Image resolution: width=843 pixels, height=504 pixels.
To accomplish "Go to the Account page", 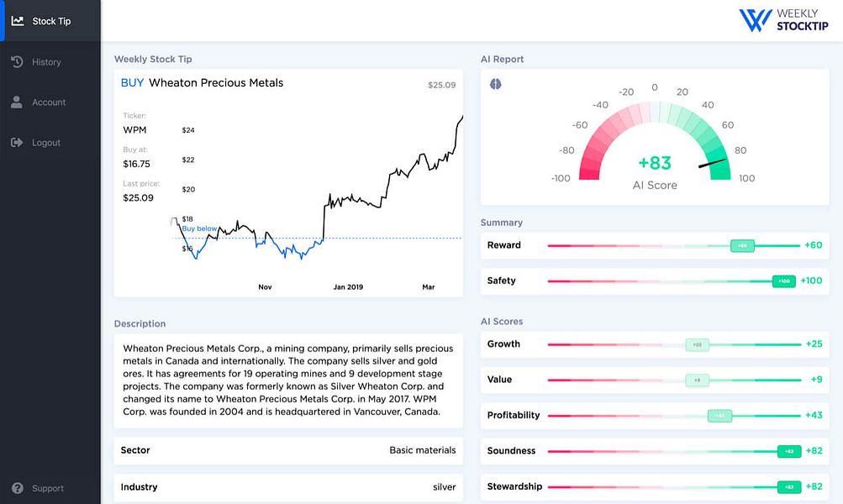I will pos(50,102).
